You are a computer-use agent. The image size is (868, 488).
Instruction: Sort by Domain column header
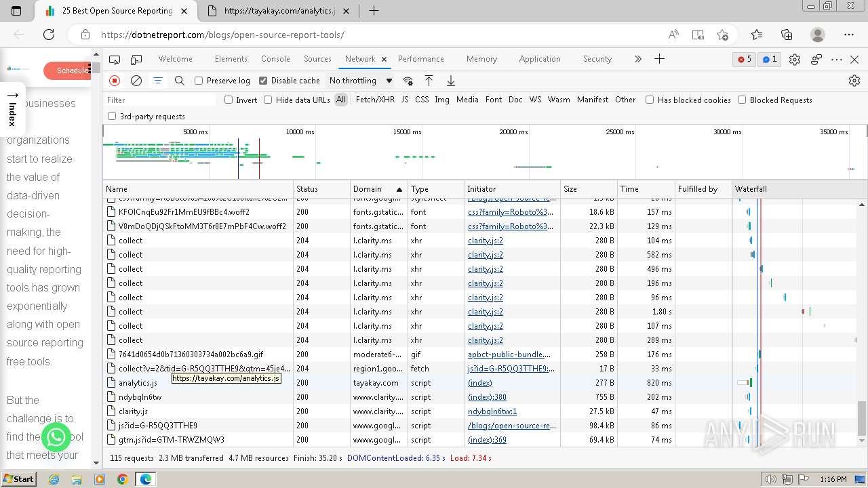(x=378, y=189)
